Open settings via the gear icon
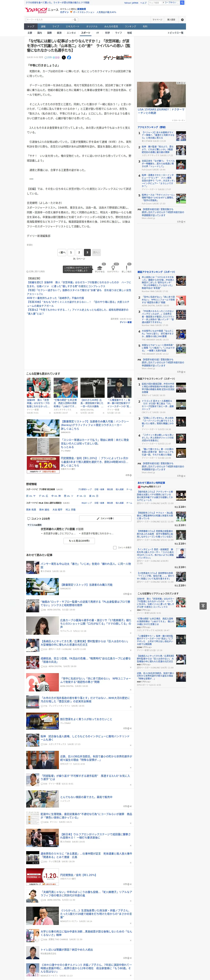210x980 pixels. coord(182,20)
